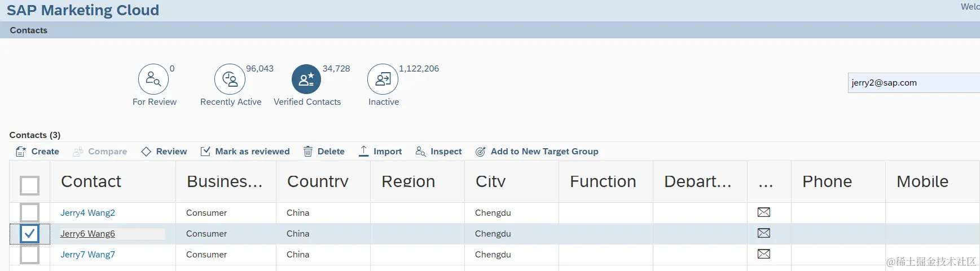Click the ellipsis column header
Image resolution: width=980 pixels, height=271 pixels.
tap(769, 181)
